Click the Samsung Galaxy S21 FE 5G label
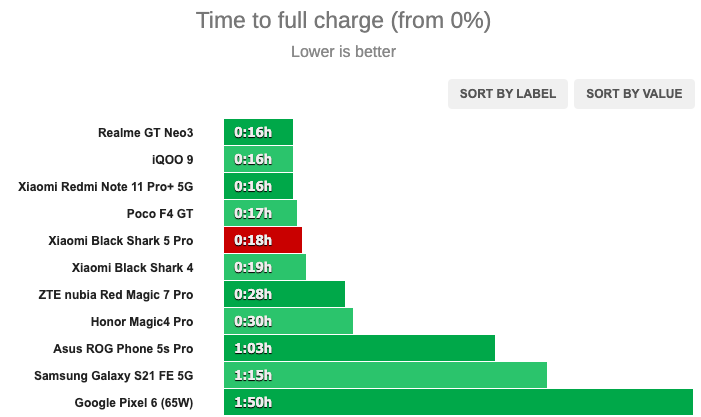 click(114, 375)
